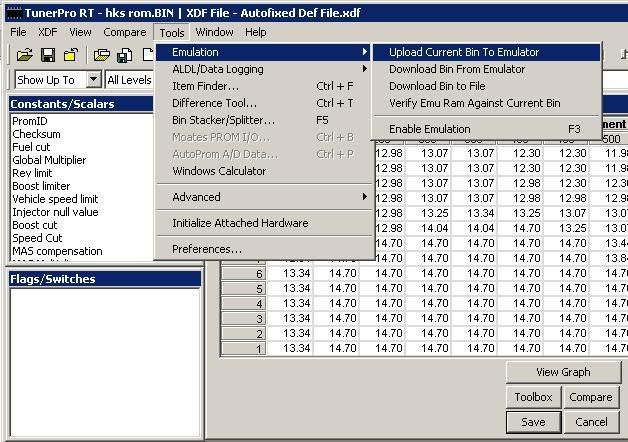Launch Windows Calculator from the menu
The image size is (628, 442).
click(x=264, y=171)
